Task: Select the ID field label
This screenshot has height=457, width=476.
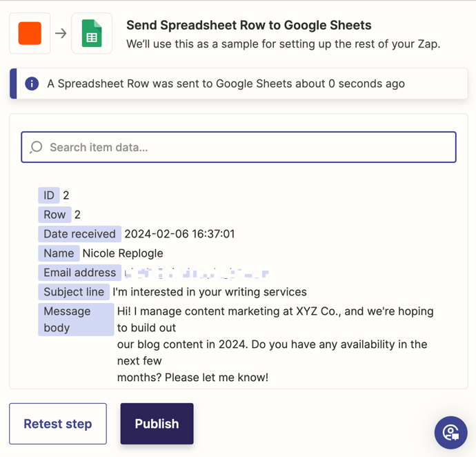Action: click(x=49, y=195)
